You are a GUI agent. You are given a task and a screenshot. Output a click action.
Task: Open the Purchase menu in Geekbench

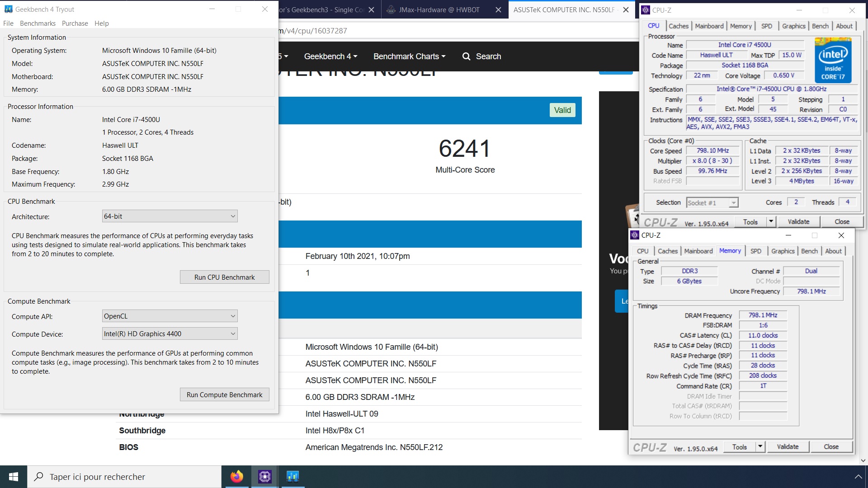[x=75, y=23]
